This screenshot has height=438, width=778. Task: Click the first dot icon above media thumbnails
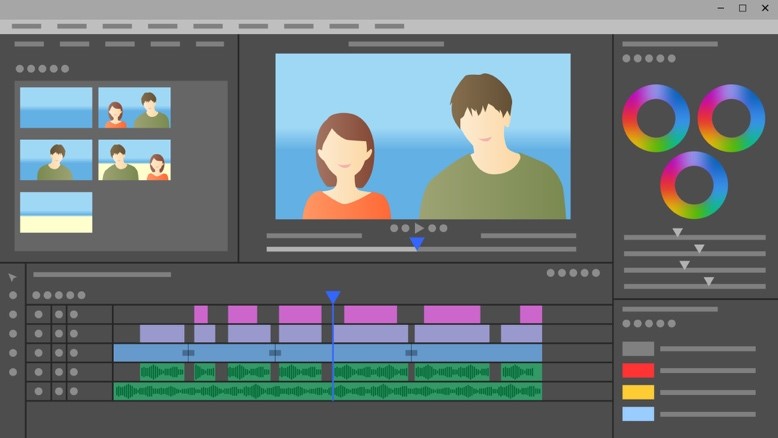click(x=20, y=69)
